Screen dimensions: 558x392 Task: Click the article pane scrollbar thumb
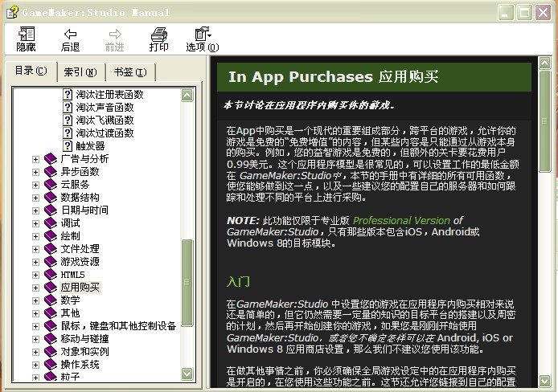544,121
